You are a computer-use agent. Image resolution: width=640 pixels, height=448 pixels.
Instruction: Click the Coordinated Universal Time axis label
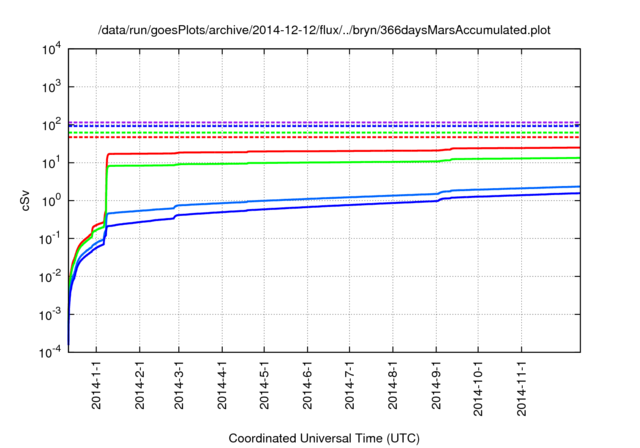(x=324, y=438)
